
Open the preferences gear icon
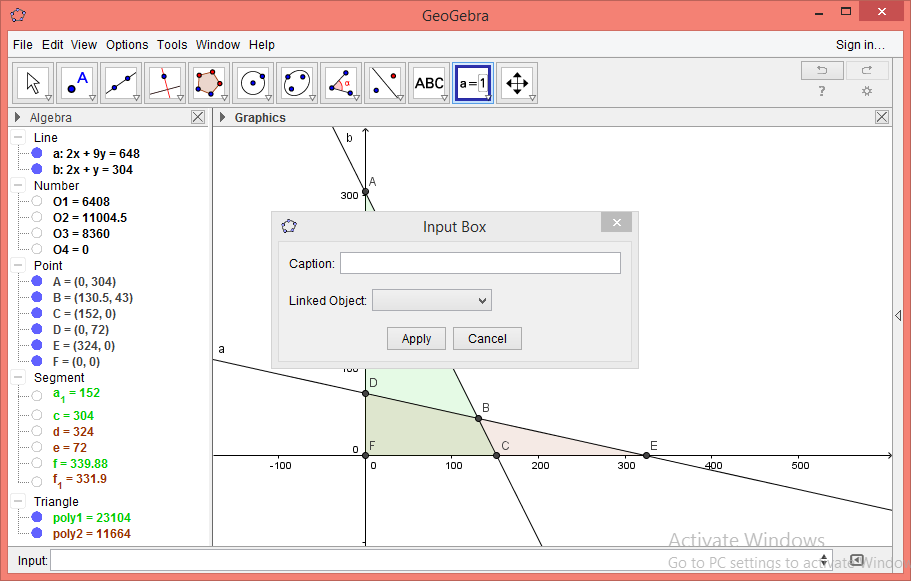[866, 90]
